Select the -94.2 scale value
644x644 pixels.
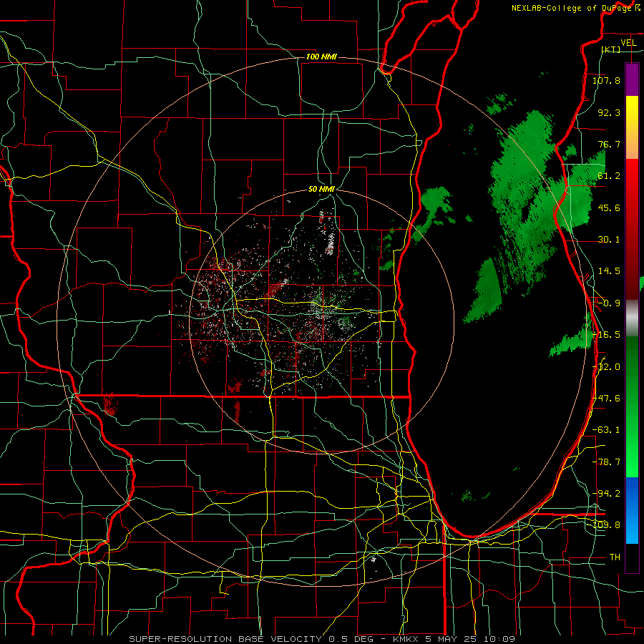pos(606,493)
